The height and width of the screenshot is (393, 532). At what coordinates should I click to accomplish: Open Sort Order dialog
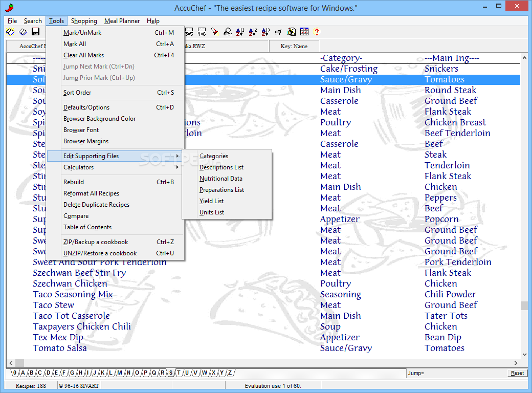click(x=116, y=92)
